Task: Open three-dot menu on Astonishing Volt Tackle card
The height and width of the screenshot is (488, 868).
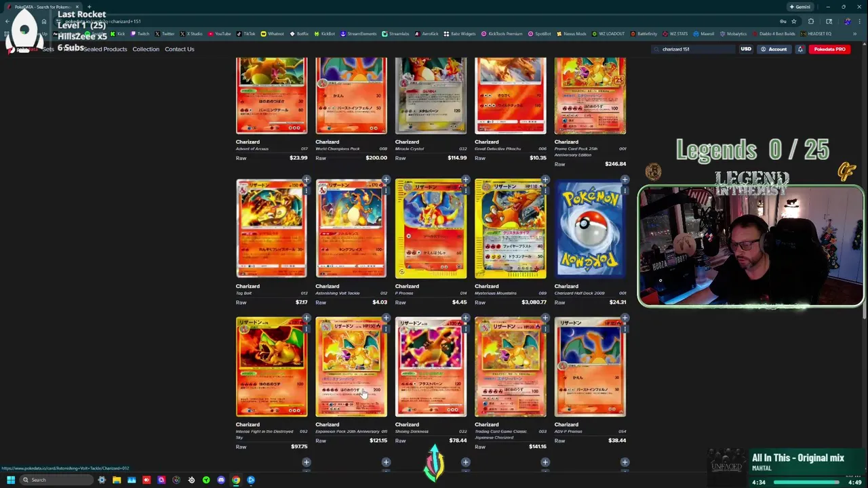Action: [386, 191]
